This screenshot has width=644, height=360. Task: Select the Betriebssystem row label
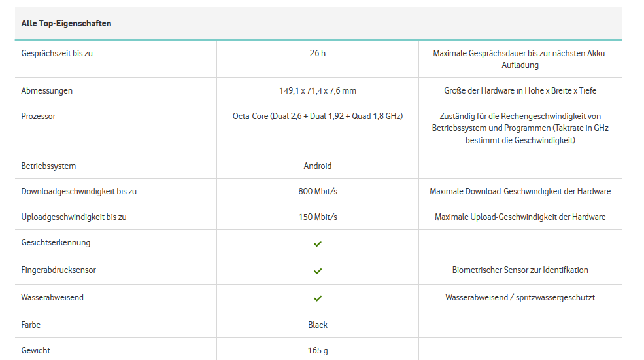(x=48, y=166)
